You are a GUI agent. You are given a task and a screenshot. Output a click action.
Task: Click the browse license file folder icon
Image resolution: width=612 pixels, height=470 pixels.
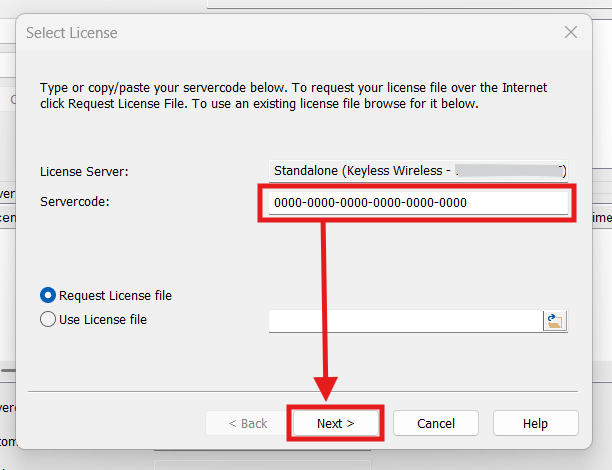[554, 320]
